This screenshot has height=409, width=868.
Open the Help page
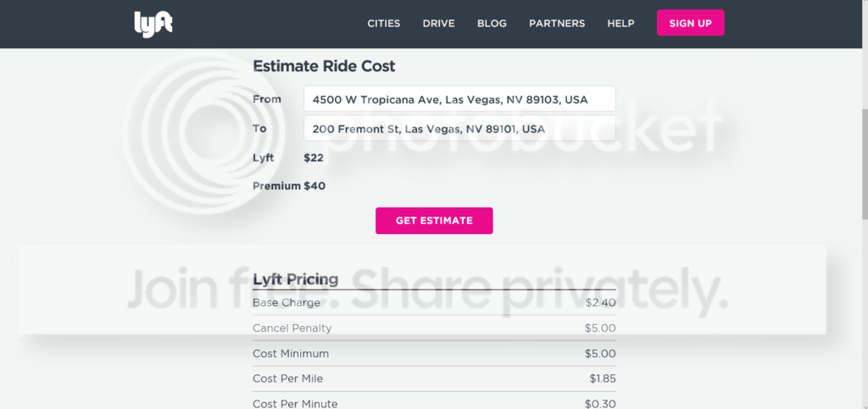(x=620, y=24)
